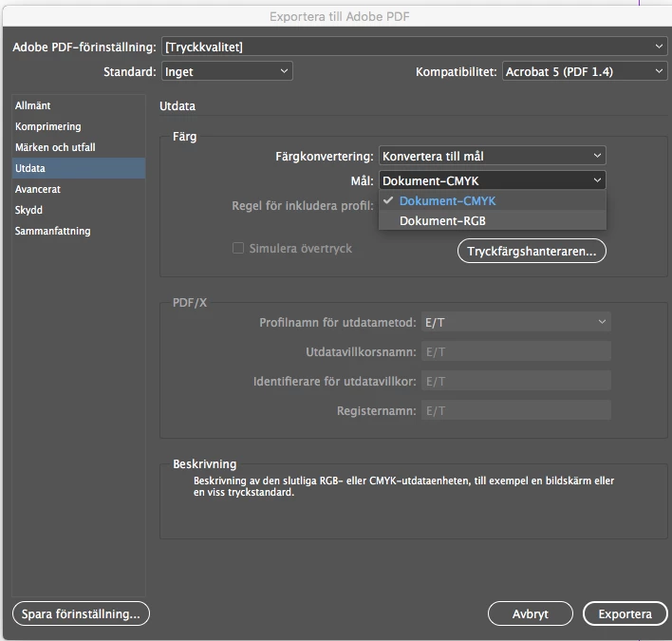The height and width of the screenshot is (641, 672).
Task: Select Dokument-CMYK in the Mål list
Action: 492,200
